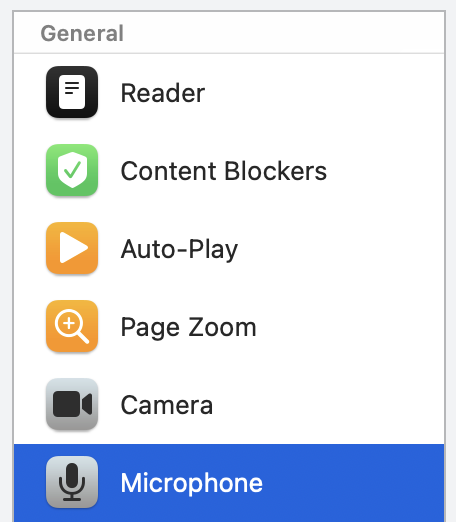Viewport: 456px width, 522px height.
Task: Click the Microphone icon in highlighted row
Action: tap(72, 482)
